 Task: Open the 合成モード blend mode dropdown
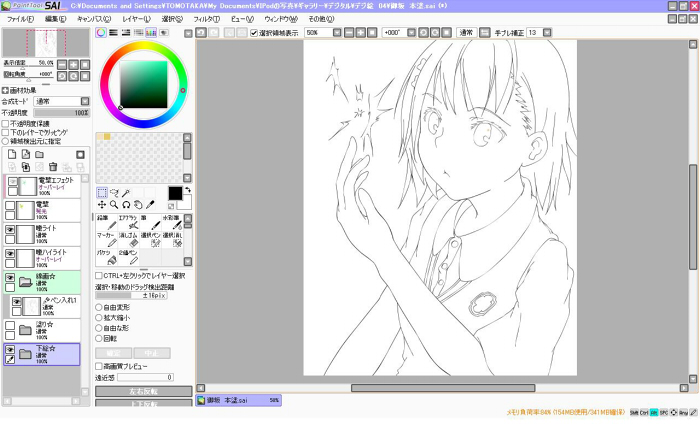[x=85, y=101]
